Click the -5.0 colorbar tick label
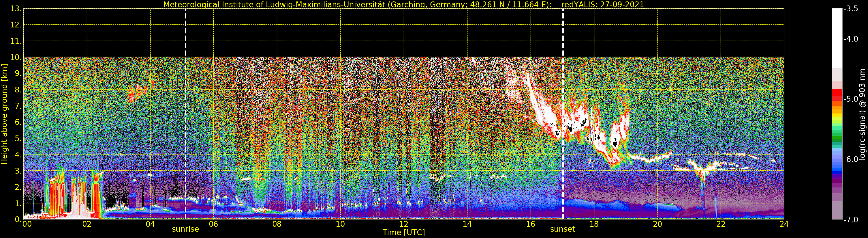Screen dimensions: 868x238 tap(851, 99)
